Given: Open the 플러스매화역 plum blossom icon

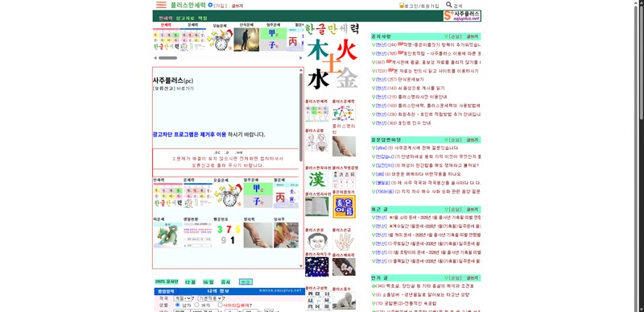Looking at the screenshot, I should click(x=344, y=267).
